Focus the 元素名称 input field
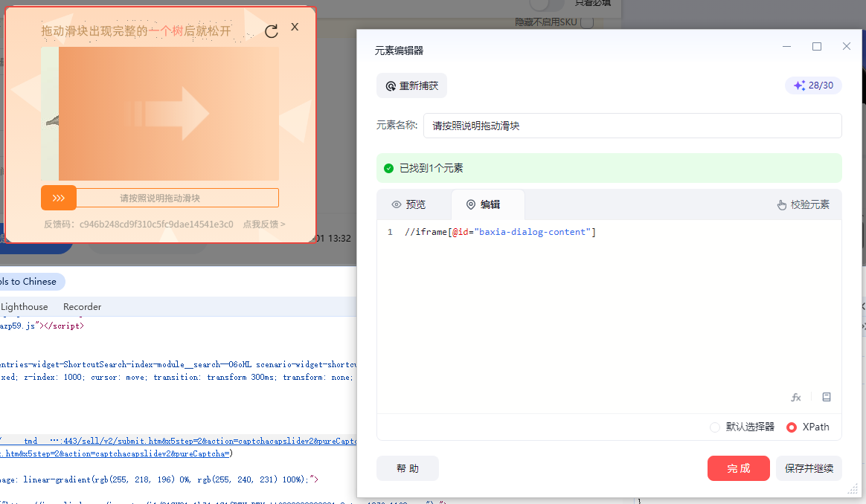866x504 pixels. (x=632, y=126)
